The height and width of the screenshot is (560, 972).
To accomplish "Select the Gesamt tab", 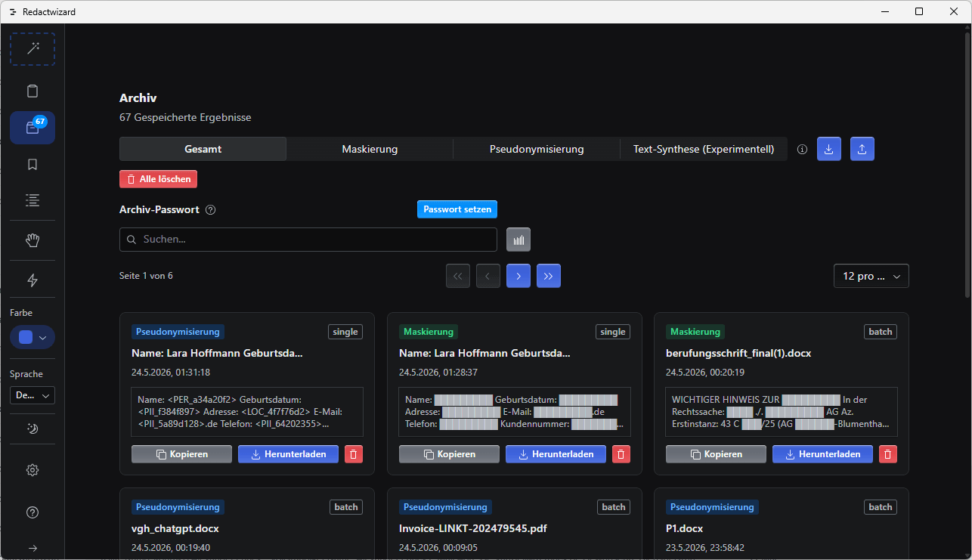I will pos(203,149).
